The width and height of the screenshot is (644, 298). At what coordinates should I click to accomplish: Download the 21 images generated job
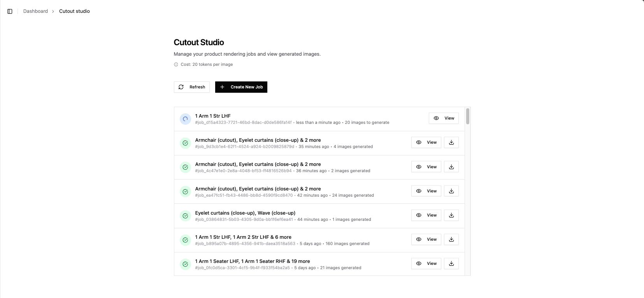coord(451,263)
